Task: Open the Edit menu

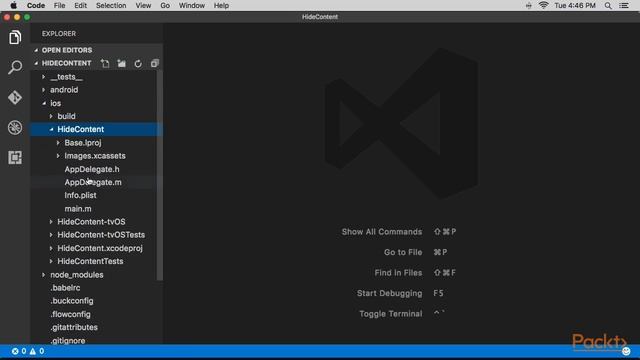Action: 80,5
